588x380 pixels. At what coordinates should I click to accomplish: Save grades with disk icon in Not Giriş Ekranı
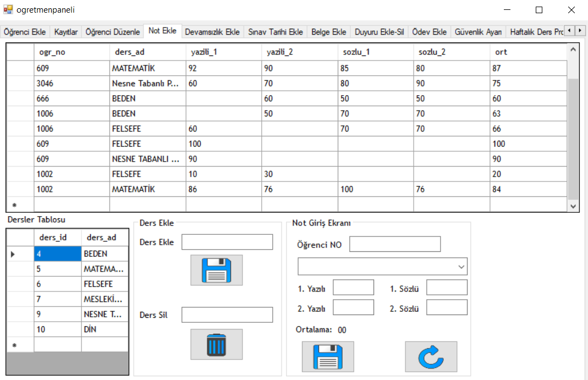pos(327,356)
